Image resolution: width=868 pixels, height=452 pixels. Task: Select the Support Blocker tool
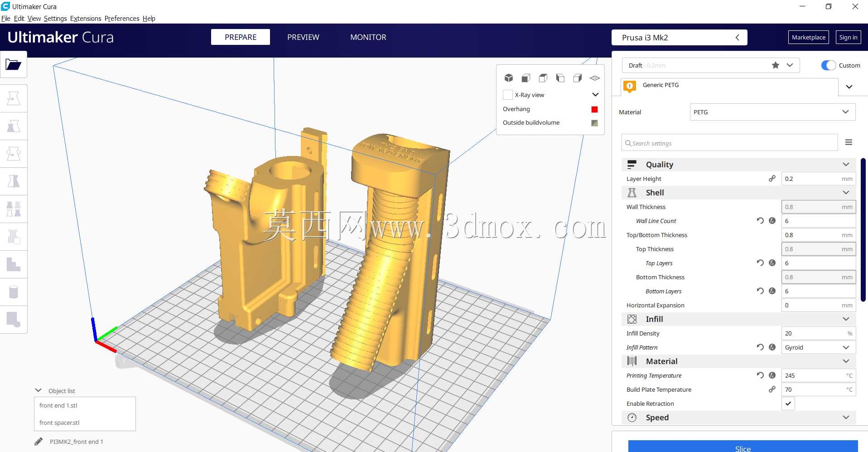pos(14,237)
